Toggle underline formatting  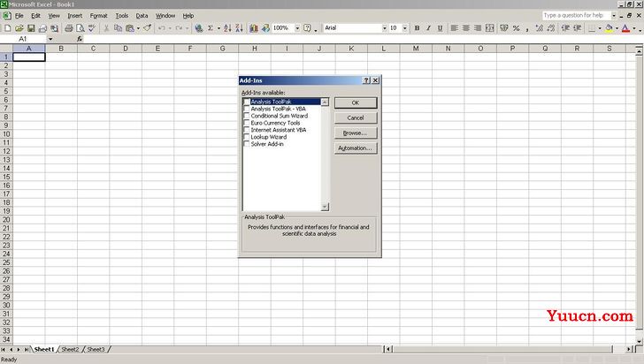440,28
